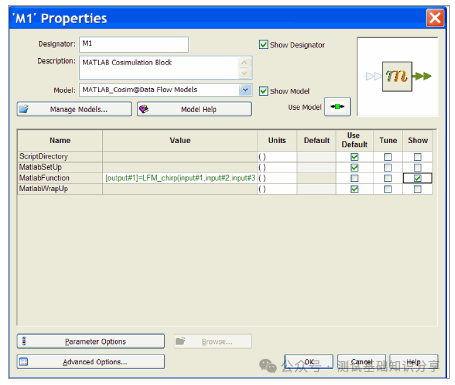Close the M1 Properties dialog
455x385 pixels.
point(435,18)
